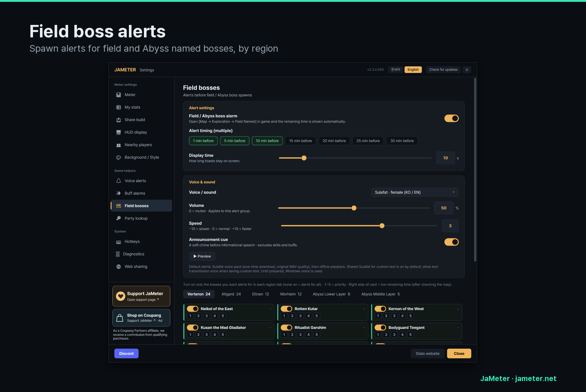This screenshot has width=586, height=392.
Task: Click the Nearby players icon
Action: tap(119, 145)
